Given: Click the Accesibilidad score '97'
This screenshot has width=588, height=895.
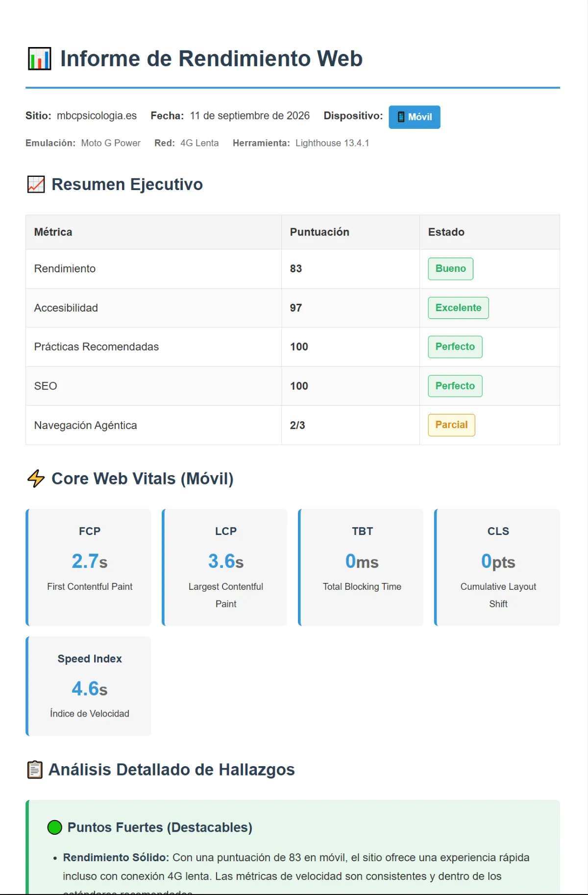Looking at the screenshot, I should (296, 308).
